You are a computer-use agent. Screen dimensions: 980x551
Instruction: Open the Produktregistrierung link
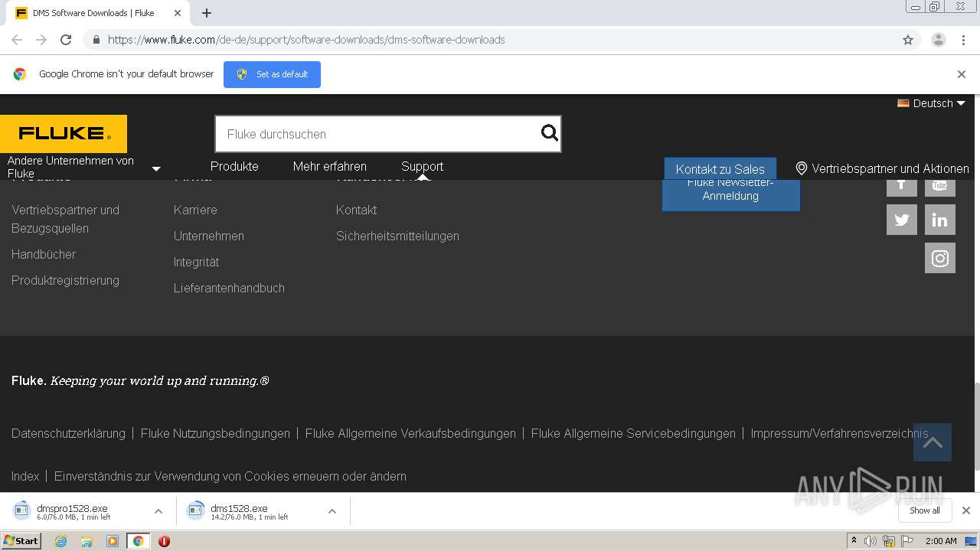coord(65,280)
